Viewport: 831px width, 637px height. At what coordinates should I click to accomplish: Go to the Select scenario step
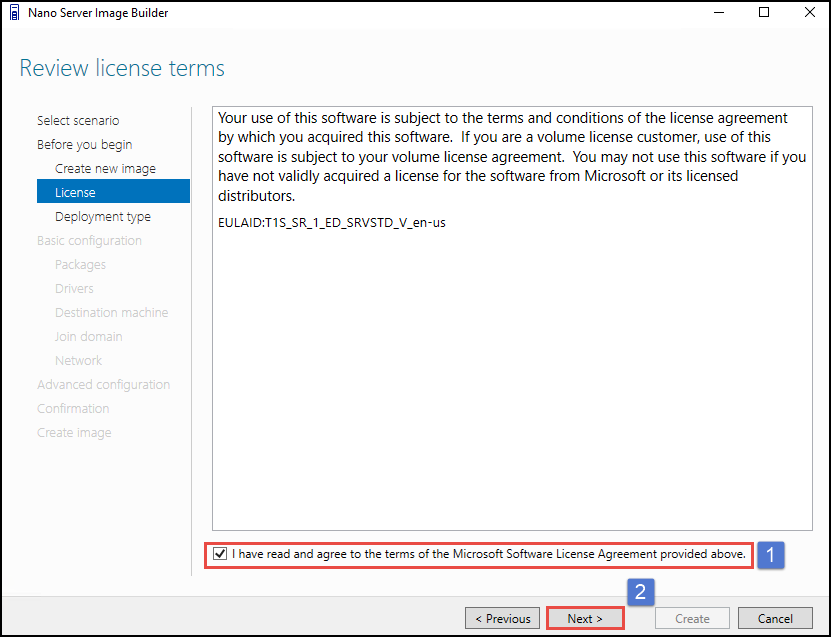point(78,120)
